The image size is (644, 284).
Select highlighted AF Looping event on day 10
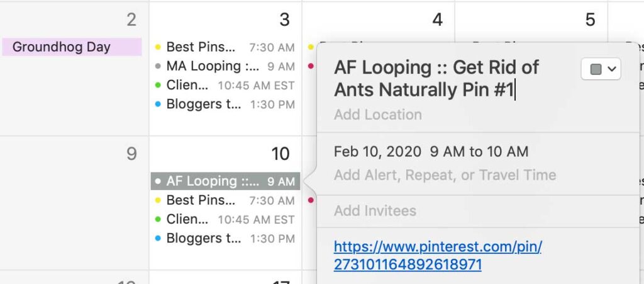point(226,181)
